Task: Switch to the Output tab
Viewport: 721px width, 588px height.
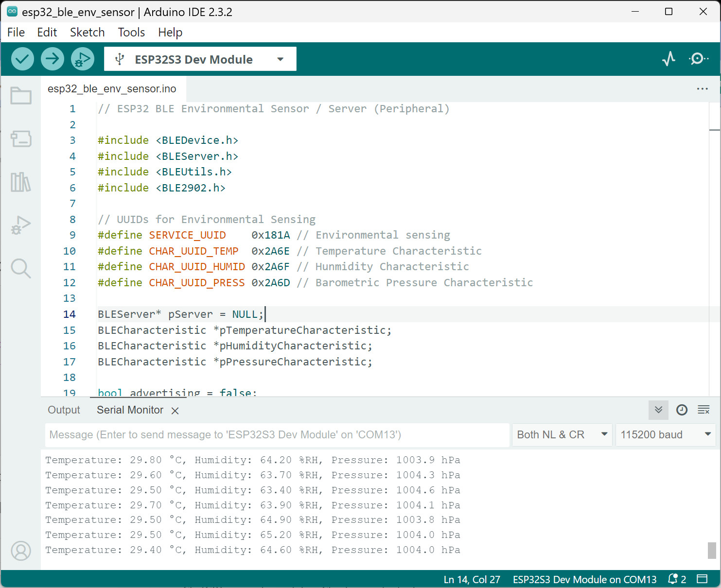Action: click(64, 410)
